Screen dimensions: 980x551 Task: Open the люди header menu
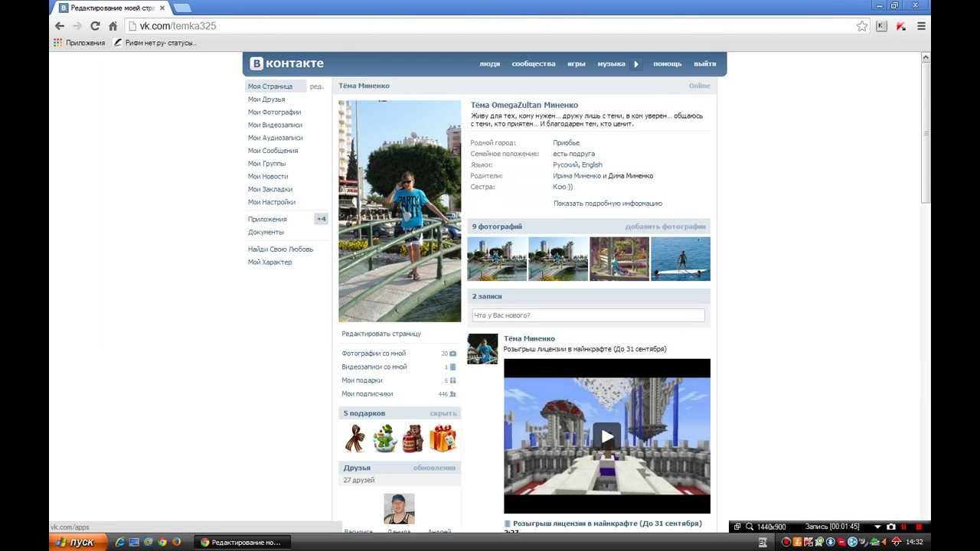pos(490,64)
